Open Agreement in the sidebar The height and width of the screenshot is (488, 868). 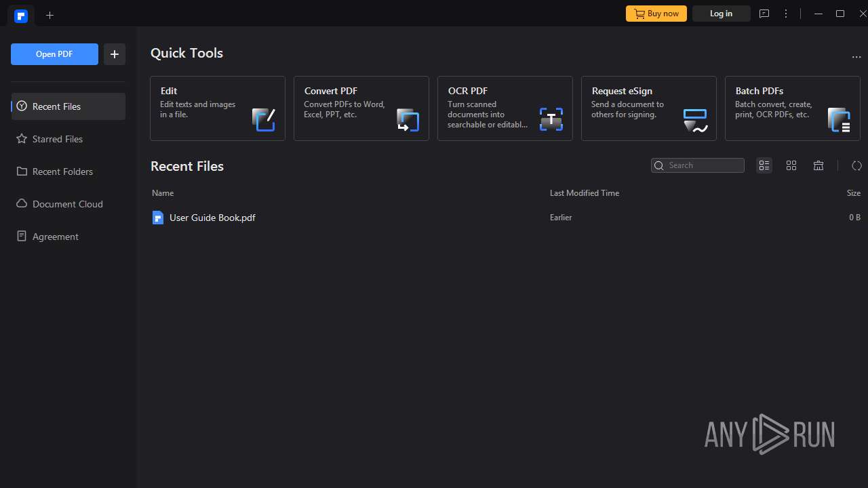pyautogui.click(x=68, y=237)
